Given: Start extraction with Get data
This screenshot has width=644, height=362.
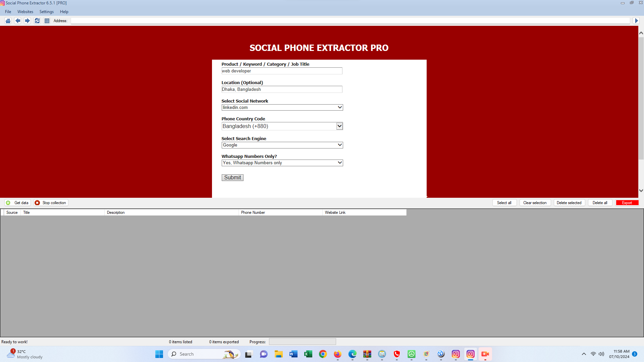Looking at the screenshot, I should click(x=18, y=203).
